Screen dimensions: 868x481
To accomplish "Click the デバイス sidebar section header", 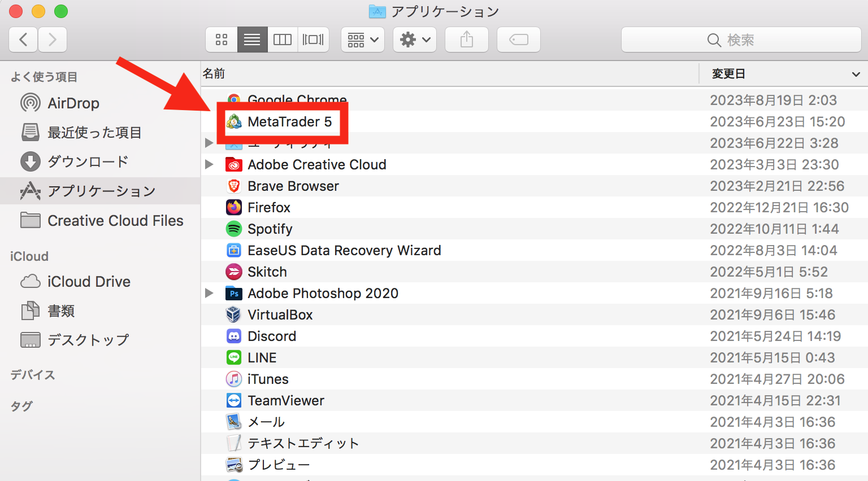I will click(33, 375).
